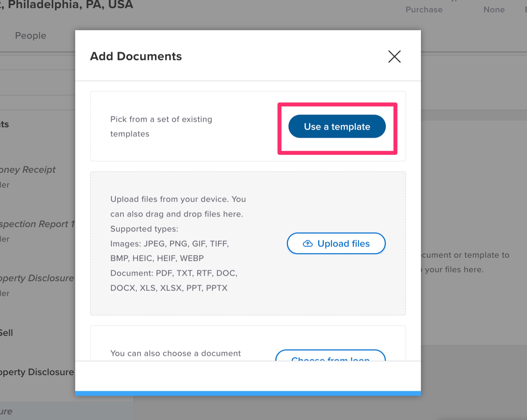
Task: Select the Property Disclosure document
Action: (x=37, y=278)
